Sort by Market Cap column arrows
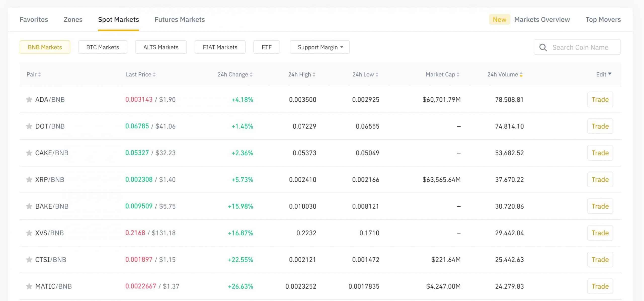Image resolution: width=644 pixels, height=301 pixels. pyautogui.click(x=458, y=74)
